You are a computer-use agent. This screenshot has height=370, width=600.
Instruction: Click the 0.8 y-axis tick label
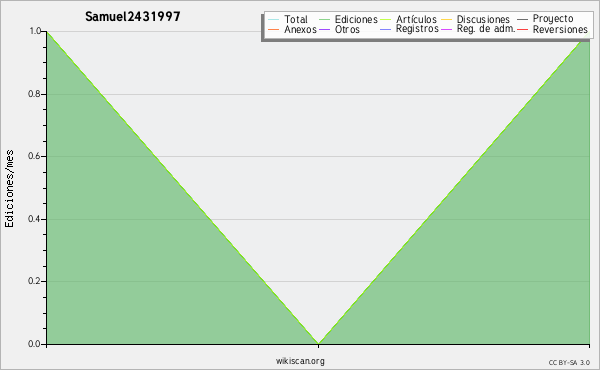pyautogui.click(x=35, y=94)
